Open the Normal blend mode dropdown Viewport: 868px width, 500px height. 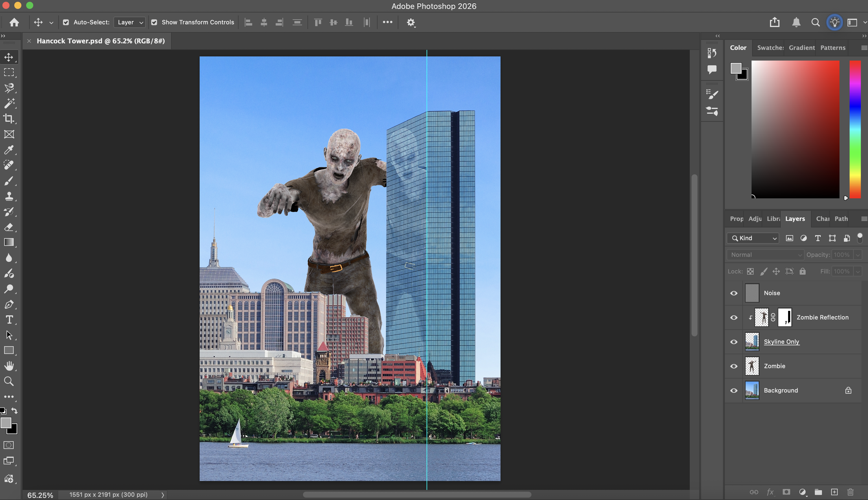[765, 255]
